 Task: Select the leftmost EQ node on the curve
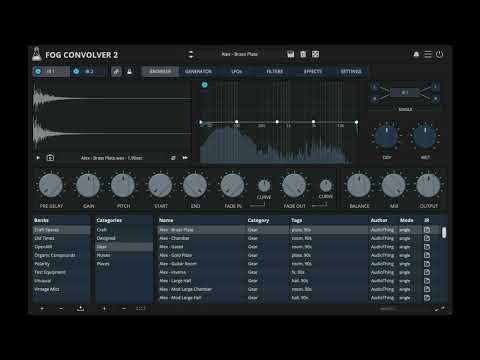(x=201, y=122)
